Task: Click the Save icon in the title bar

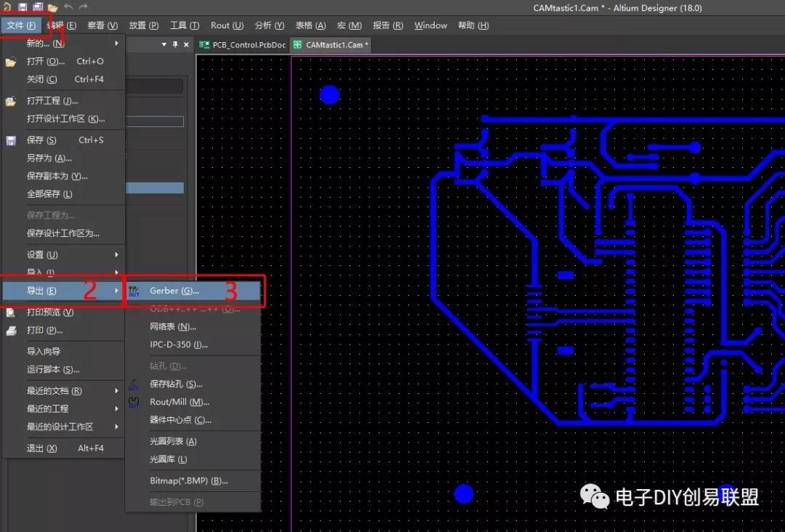Action: pyautogui.click(x=23, y=7)
